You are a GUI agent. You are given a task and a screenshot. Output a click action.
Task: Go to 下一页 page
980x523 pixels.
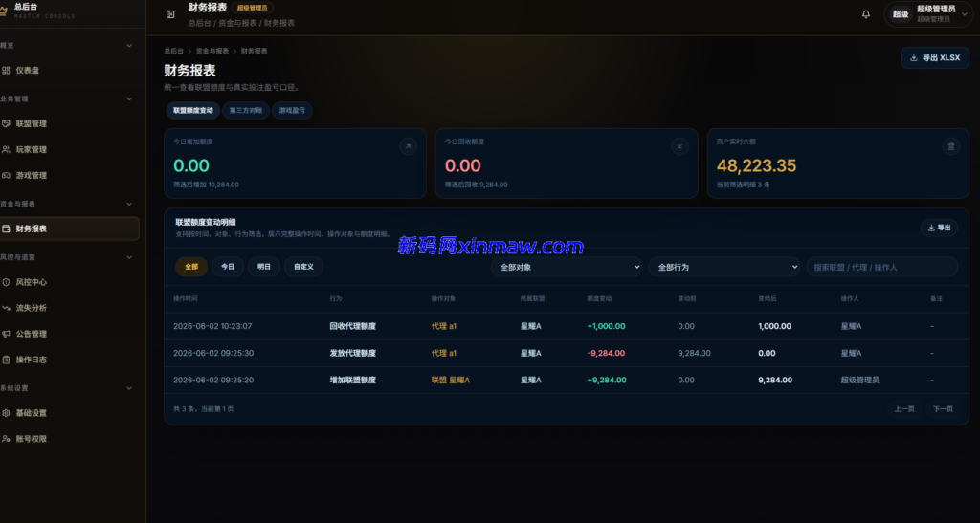pos(943,409)
